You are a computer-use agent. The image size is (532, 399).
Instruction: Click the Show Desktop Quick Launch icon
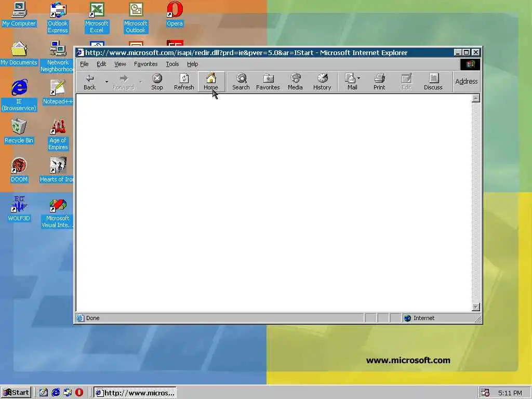[44, 393]
